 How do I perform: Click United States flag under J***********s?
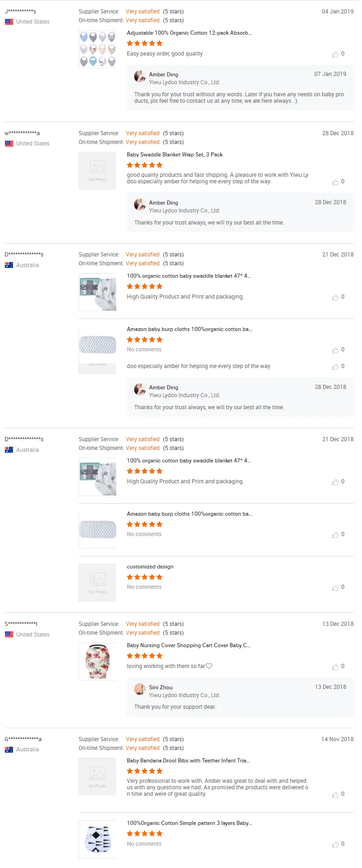(9, 22)
